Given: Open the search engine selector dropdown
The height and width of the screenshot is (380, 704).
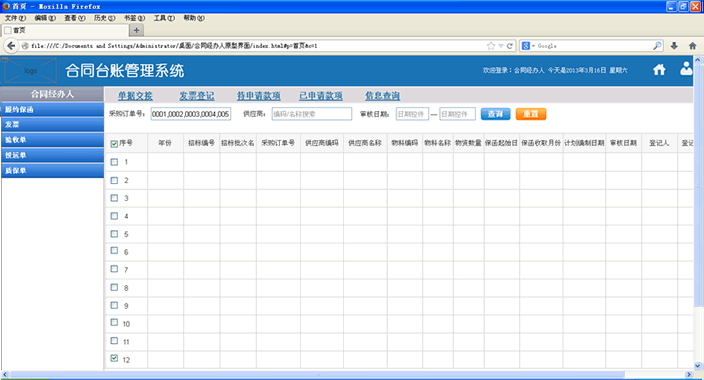Looking at the screenshot, I should coord(533,46).
